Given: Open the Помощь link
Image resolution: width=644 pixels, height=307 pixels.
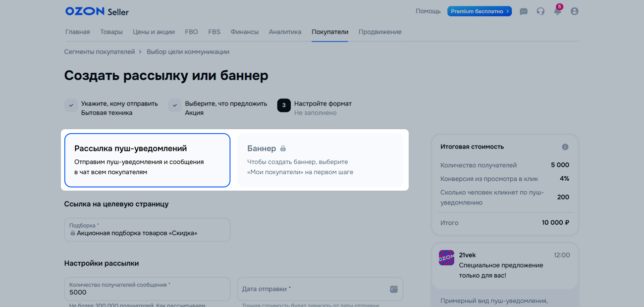Looking at the screenshot, I should pos(428,11).
